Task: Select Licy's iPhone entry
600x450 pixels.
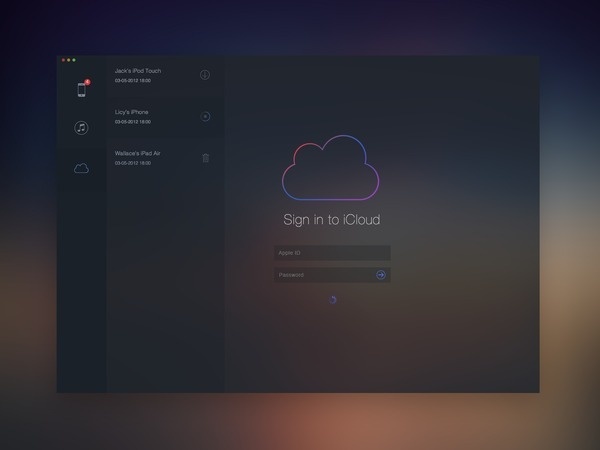Action: tap(165, 116)
